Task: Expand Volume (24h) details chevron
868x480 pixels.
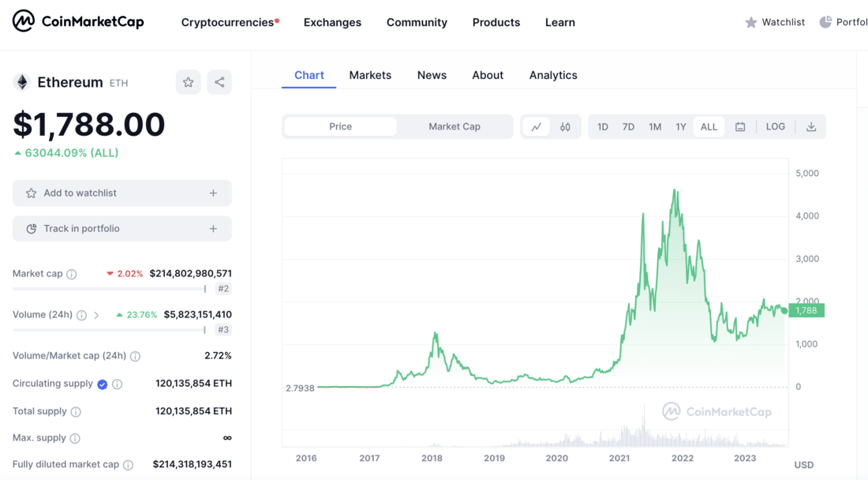Action: [96, 315]
